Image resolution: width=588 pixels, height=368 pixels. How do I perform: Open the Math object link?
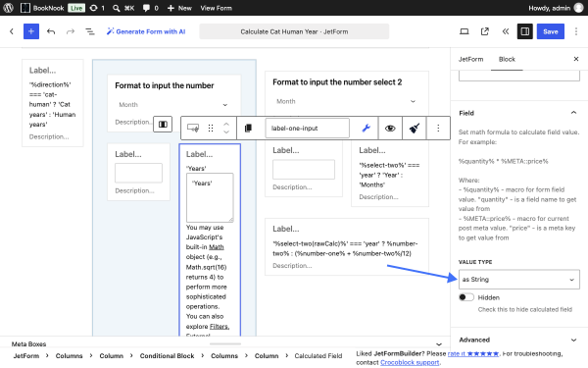217,246
